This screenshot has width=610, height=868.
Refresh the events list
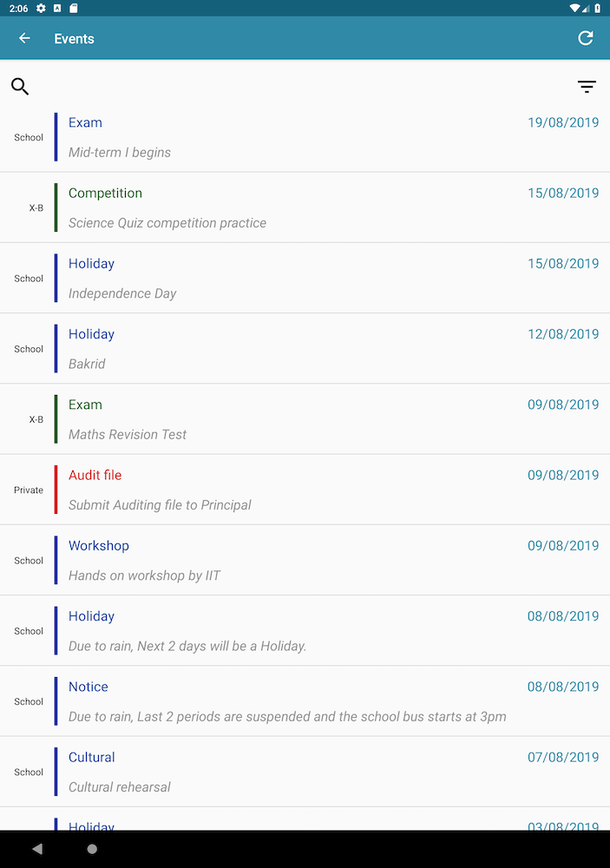(586, 38)
